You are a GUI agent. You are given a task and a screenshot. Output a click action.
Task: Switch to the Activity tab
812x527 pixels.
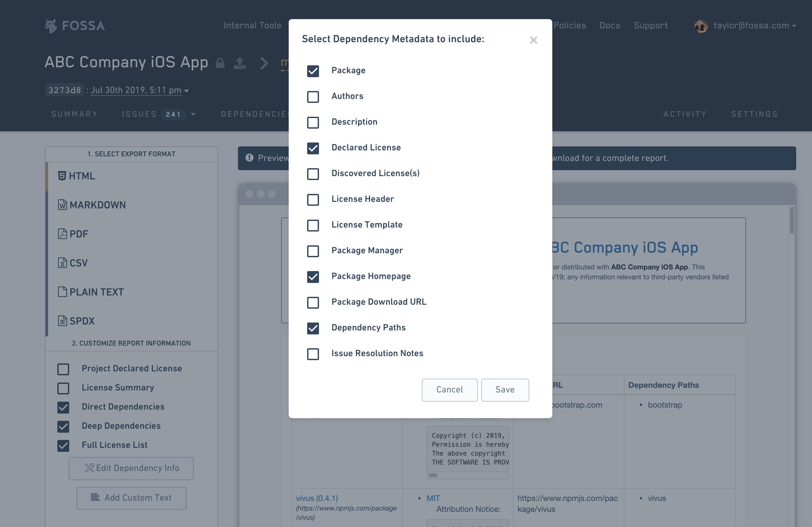pos(685,114)
